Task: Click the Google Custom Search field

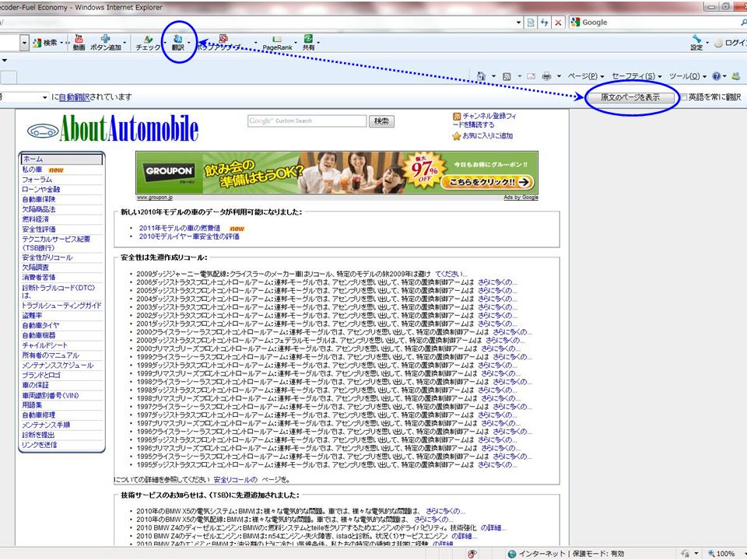Action: click(x=307, y=121)
